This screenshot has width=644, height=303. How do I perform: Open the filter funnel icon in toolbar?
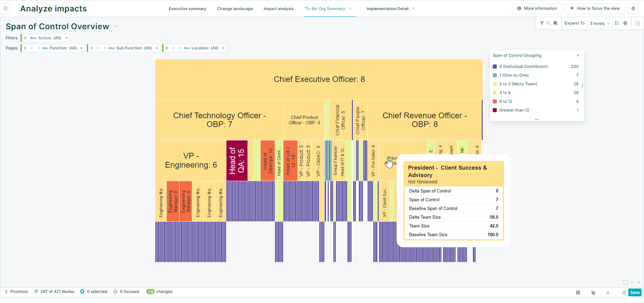pos(542,23)
